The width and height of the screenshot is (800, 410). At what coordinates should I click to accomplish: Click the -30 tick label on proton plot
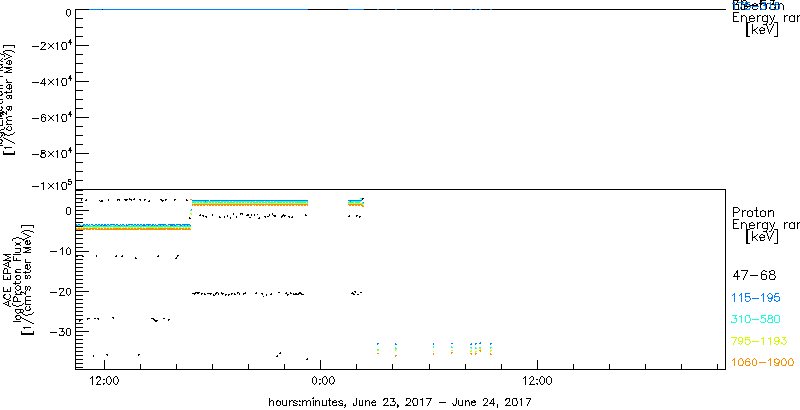point(60,332)
